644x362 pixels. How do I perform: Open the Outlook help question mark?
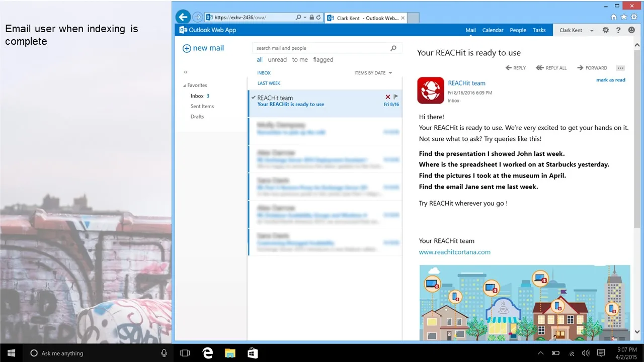(618, 30)
